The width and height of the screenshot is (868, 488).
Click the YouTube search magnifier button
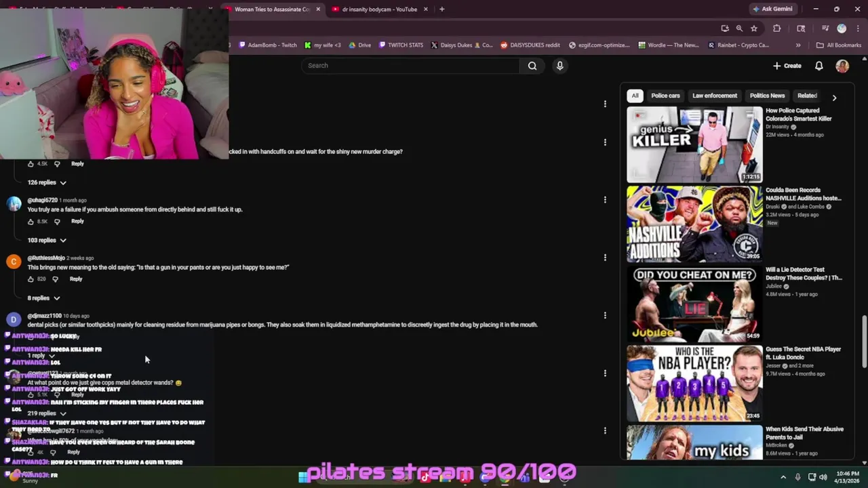pos(532,66)
